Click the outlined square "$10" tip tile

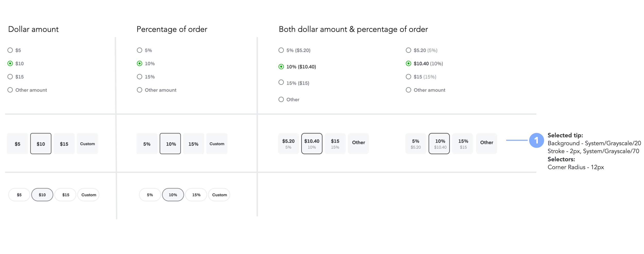41,144
